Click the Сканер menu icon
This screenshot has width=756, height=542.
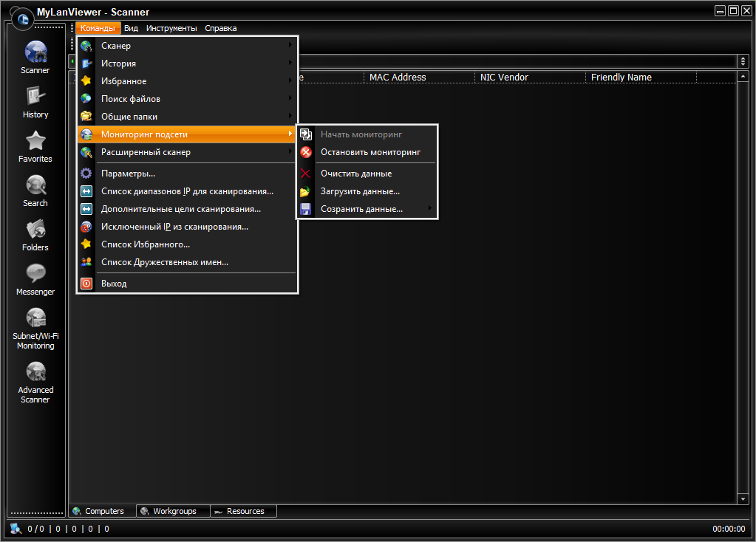pyautogui.click(x=86, y=46)
